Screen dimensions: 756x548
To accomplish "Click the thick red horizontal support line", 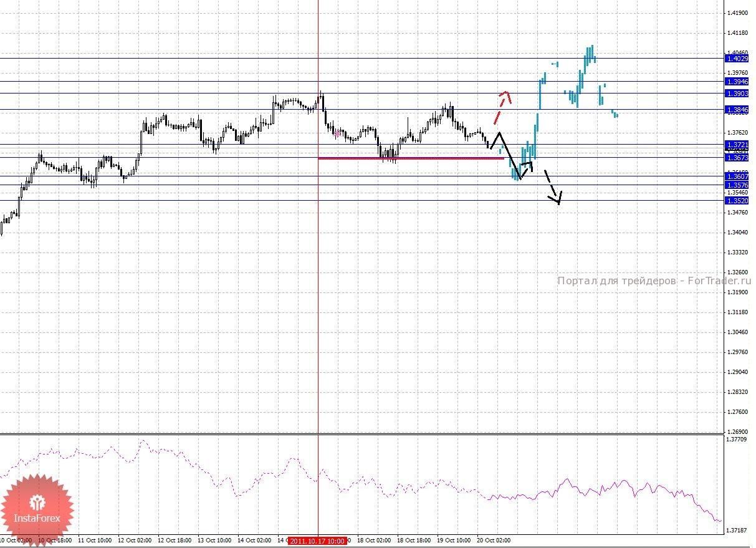I will (x=410, y=158).
